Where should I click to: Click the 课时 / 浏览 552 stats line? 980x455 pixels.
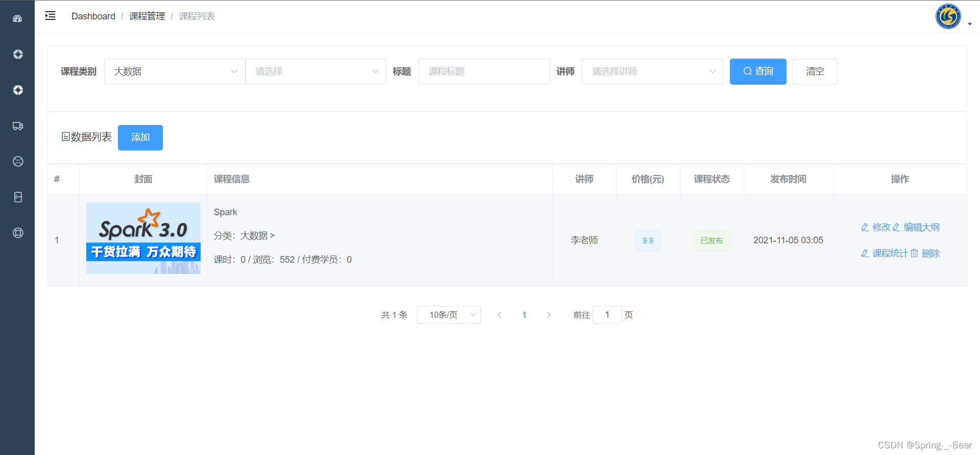click(x=283, y=260)
